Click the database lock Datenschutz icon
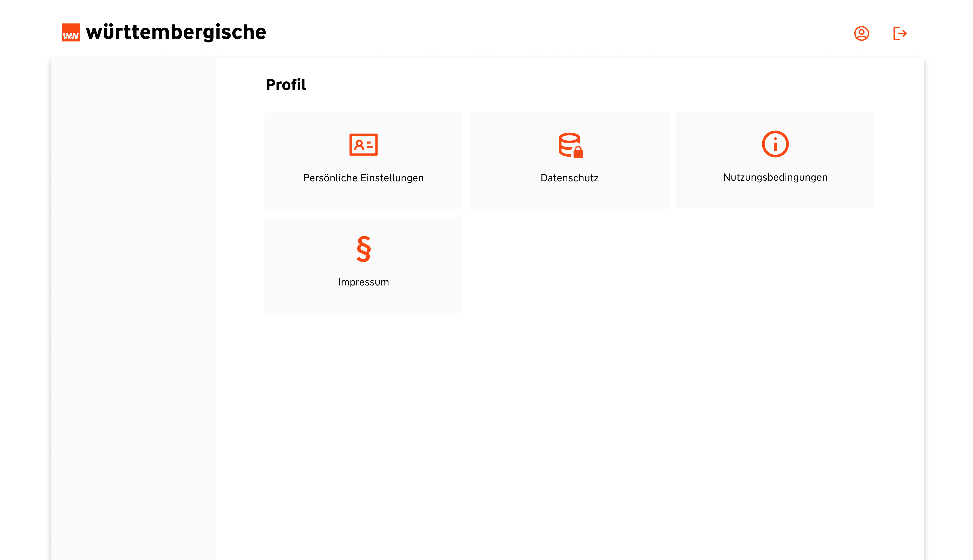This screenshot has width=973, height=560. (570, 145)
